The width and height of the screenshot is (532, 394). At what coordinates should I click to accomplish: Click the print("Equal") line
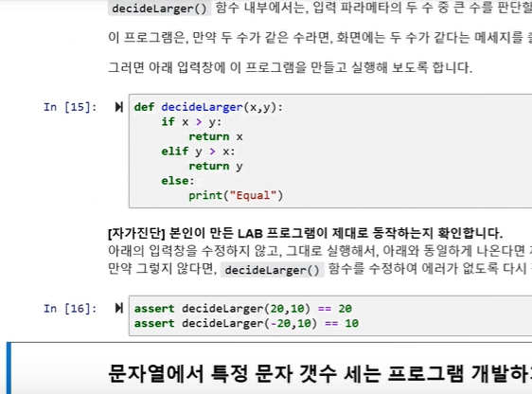[236, 195]
